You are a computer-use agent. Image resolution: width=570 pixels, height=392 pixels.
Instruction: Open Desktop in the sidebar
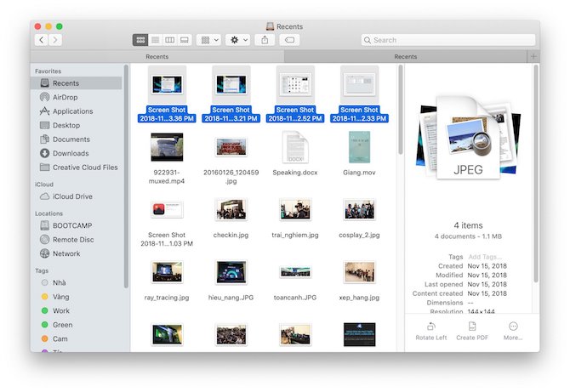[77, 125]
